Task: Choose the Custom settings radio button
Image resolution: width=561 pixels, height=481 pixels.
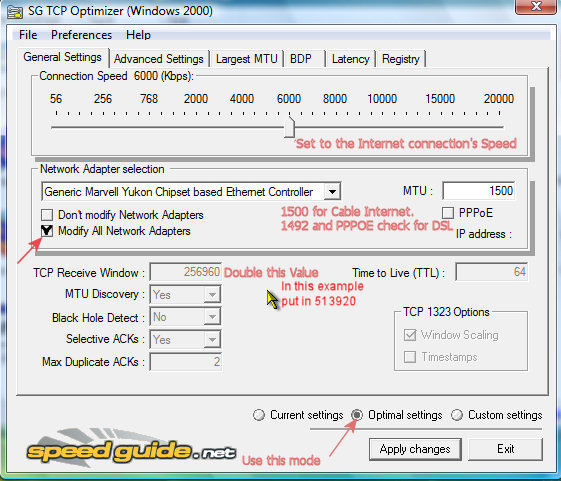Action: tap(457, 415)
